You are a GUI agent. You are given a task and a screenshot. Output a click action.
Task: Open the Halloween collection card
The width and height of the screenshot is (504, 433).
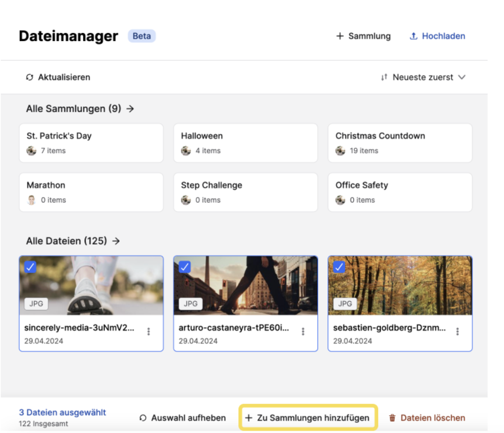[x=246, y=143]
